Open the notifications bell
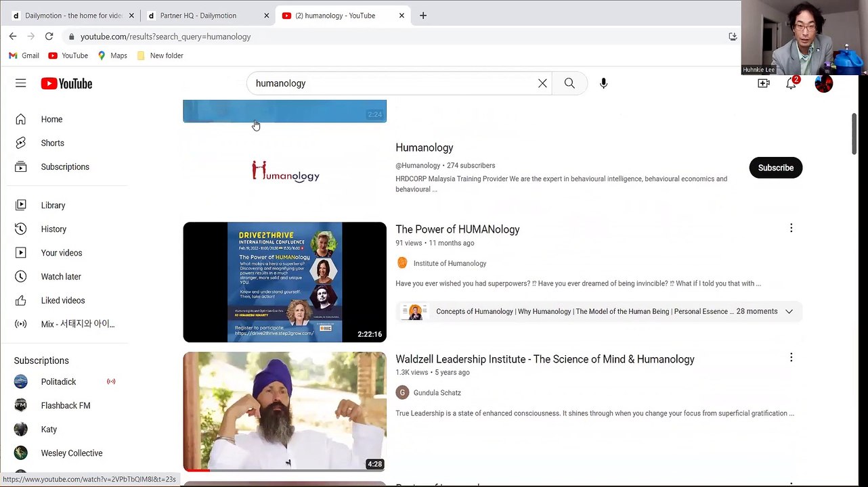 pos(790,84)
